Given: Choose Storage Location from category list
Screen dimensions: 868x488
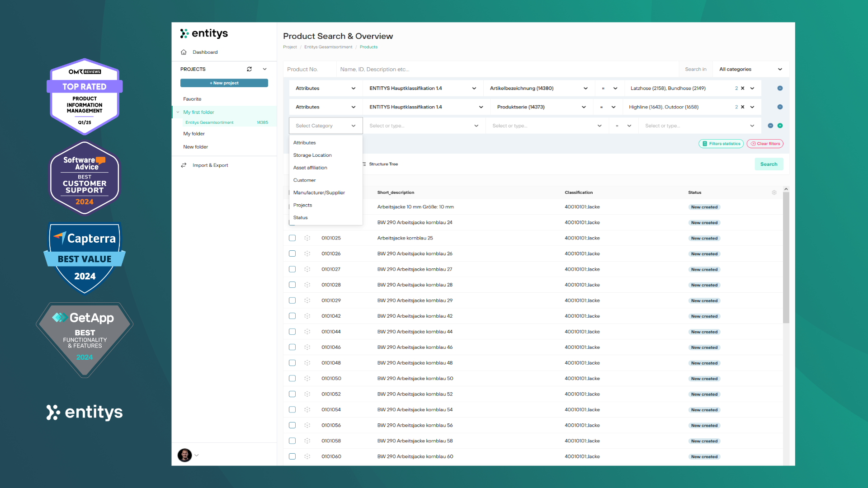Looking at the screenshot, I should (x=312, y=155).
